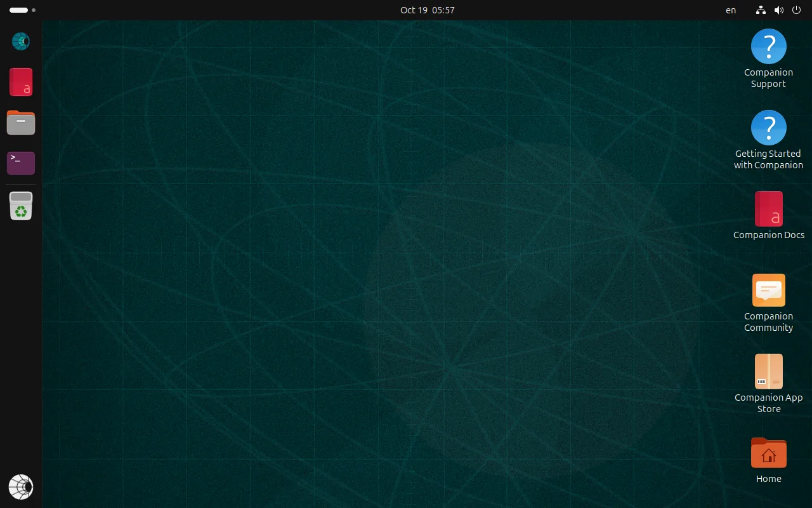Click the power icon in the top bar
This screenshot has width=812, height=508.
[x=797, y=10]
